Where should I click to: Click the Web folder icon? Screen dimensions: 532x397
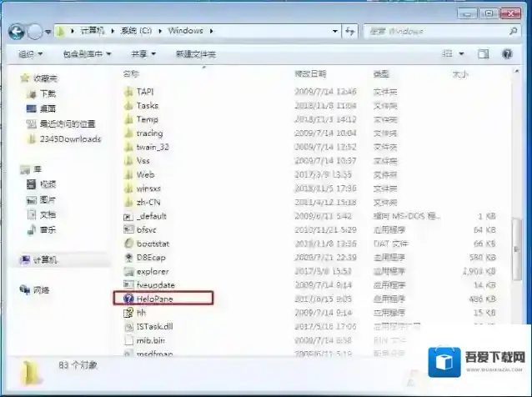128,174
